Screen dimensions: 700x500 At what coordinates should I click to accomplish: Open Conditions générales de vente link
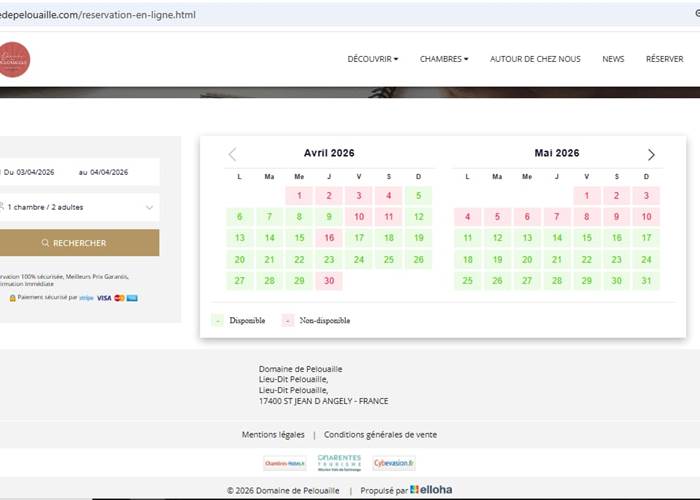pos(380,435)
